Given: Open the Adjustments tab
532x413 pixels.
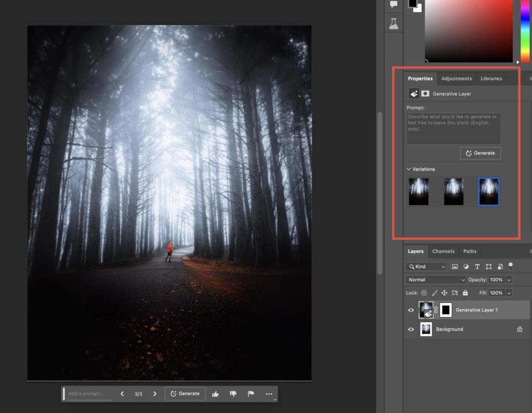Looking at the screenshot, I should point(457,78).
